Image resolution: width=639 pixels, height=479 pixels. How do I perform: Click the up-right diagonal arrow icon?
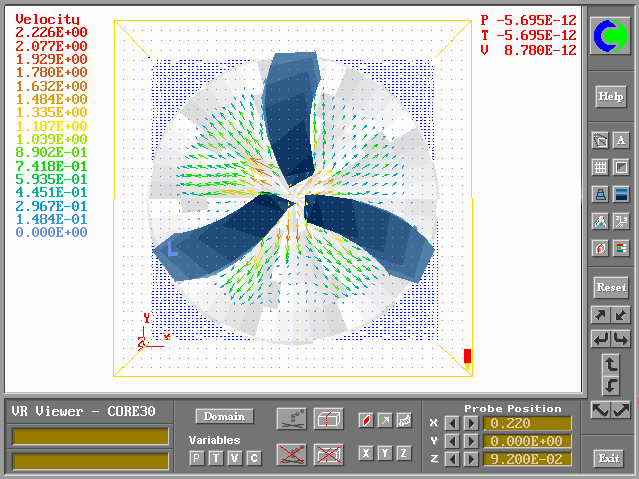click(x=600, y=315)
